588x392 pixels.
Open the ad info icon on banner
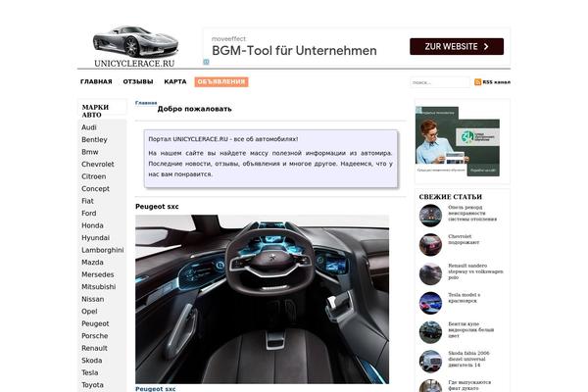pos(206,63)
